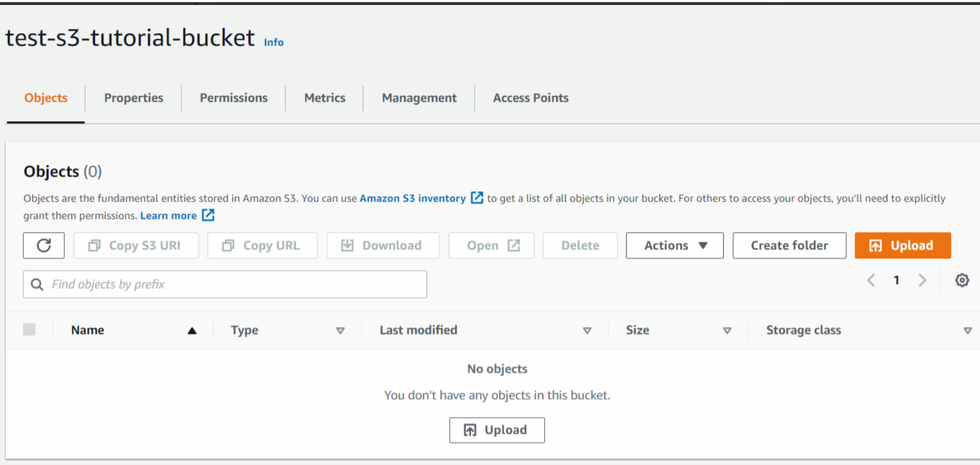Open the Amazon S3 inventory link
Image resolution: width=980 pixels, height=465 pixels.
point(413,198)
